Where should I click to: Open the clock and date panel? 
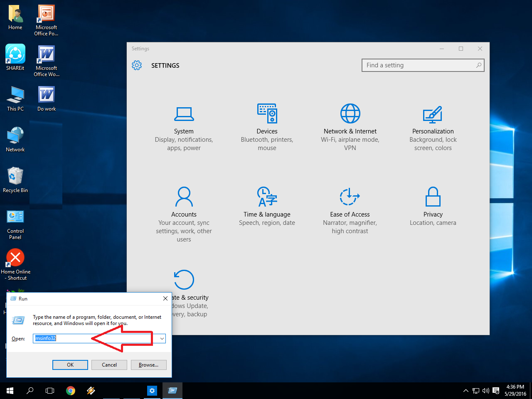coord(515,391)
